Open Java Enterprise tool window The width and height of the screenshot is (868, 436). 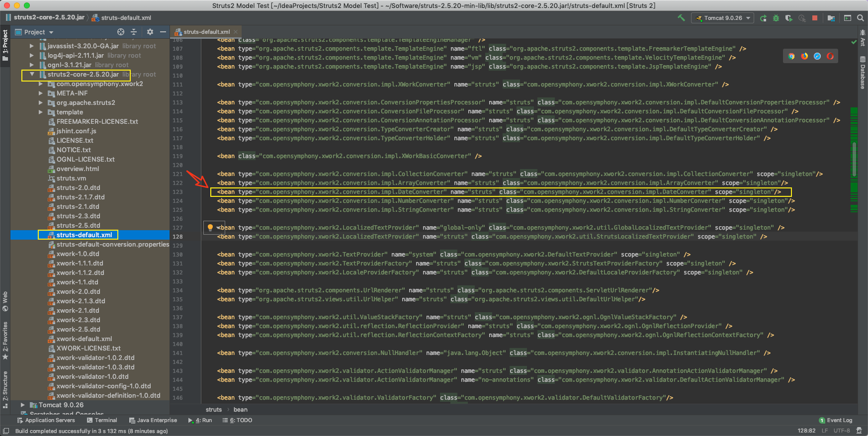[153, 421]
